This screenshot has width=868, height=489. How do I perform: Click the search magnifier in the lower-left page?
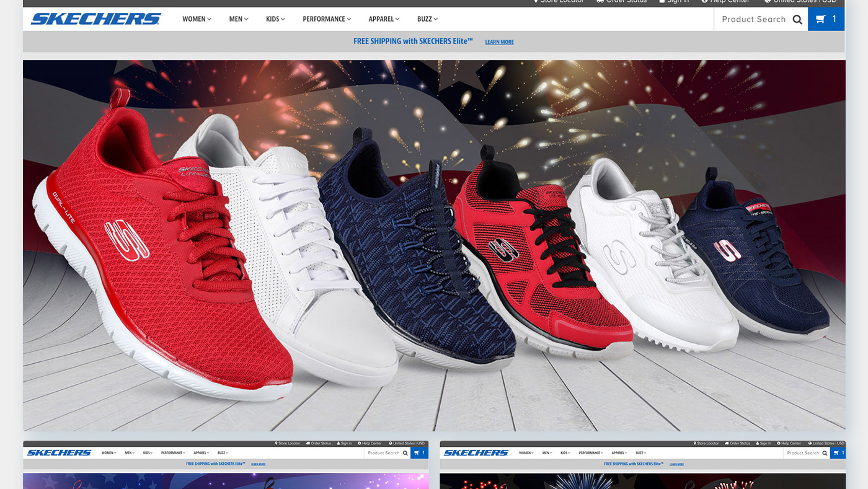[405, 453]
